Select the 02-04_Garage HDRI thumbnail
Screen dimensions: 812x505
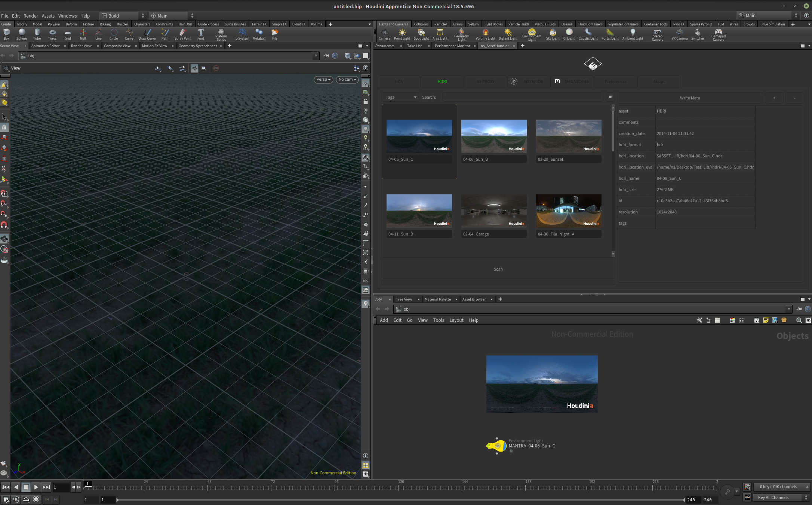pos(494,211)
